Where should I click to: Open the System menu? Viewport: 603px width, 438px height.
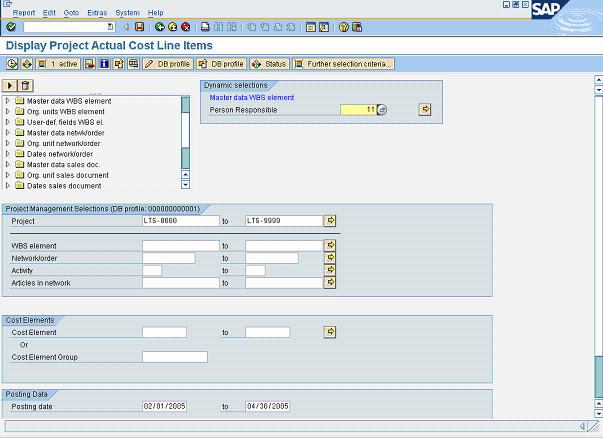(x=127, y=13)
